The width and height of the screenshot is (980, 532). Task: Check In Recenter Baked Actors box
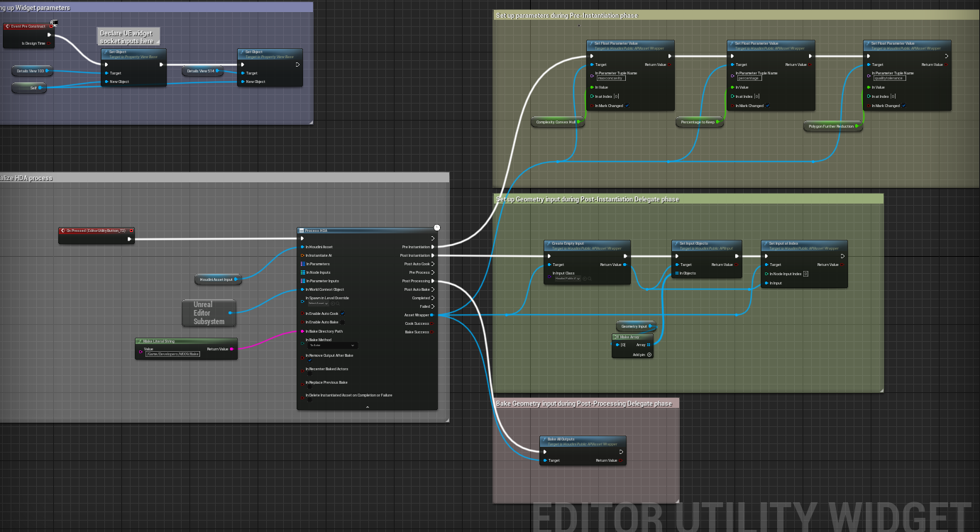coord(309,374)
